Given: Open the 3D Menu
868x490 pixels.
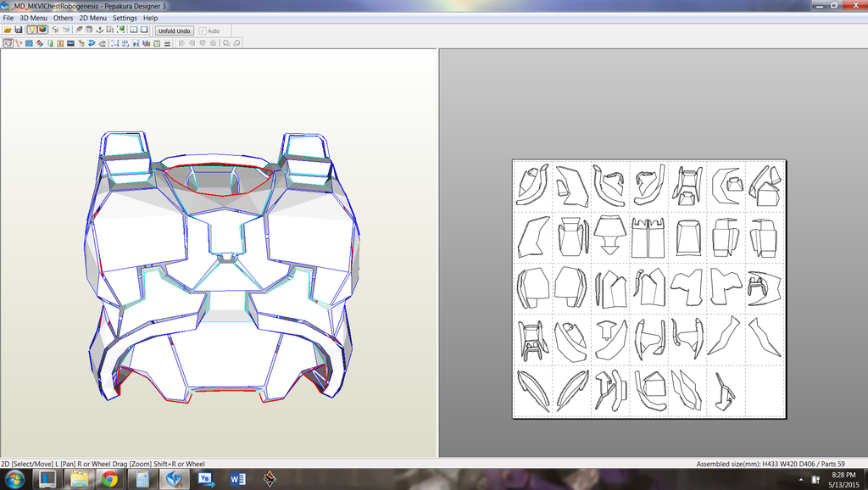Looking at the screenshot, I should pos(33,18).
